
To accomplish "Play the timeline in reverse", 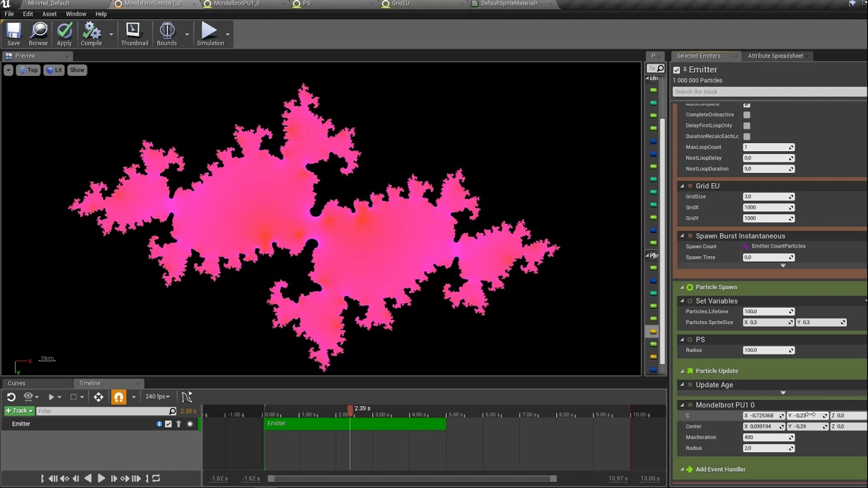I will 87,479.
